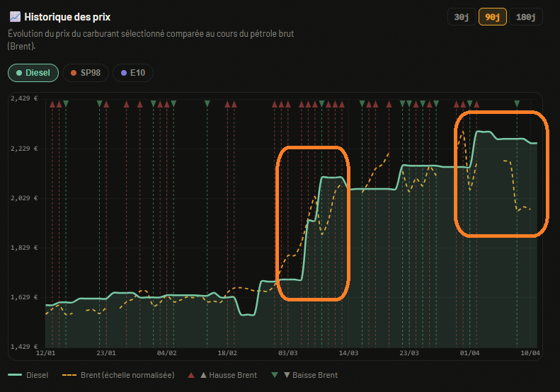
Task: Click the isolated green marker above 18/02
Action: (207, 104)
